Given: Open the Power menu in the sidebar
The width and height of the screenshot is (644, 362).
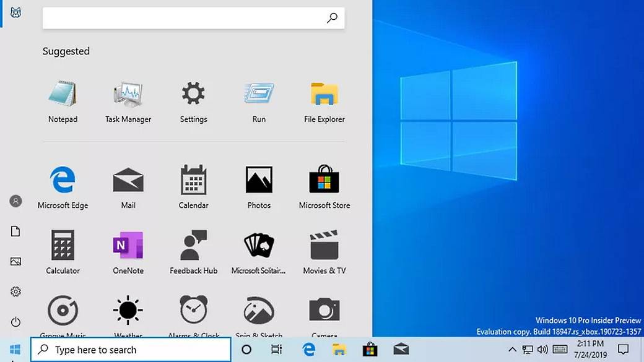Looking at the screenshot, I should point(15,322).
